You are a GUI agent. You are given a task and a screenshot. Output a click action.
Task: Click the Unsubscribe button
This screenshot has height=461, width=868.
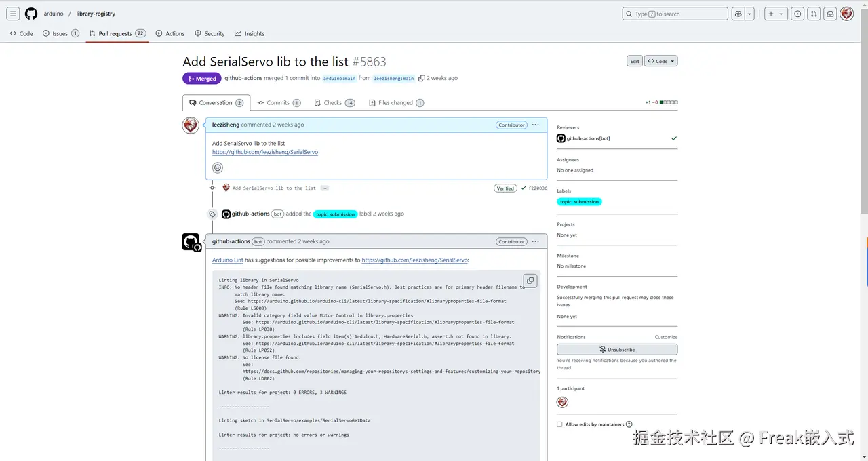pos(617,350)
